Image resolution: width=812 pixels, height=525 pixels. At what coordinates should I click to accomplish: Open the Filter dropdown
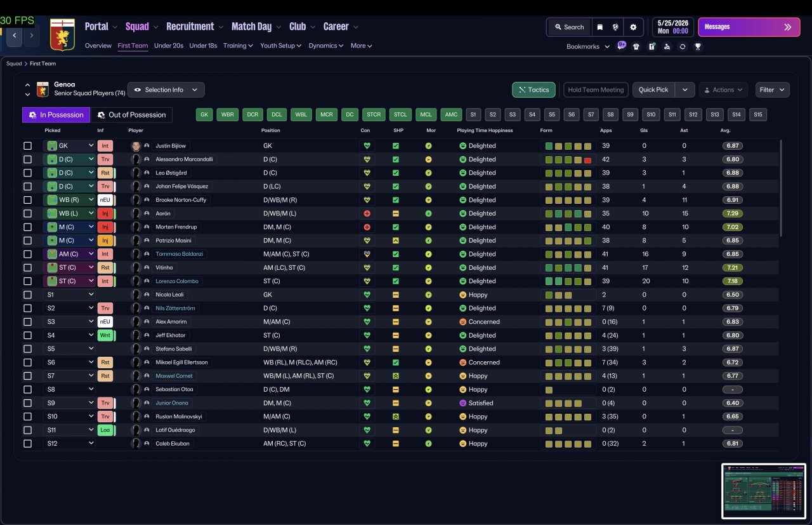(x=772, y=90)
